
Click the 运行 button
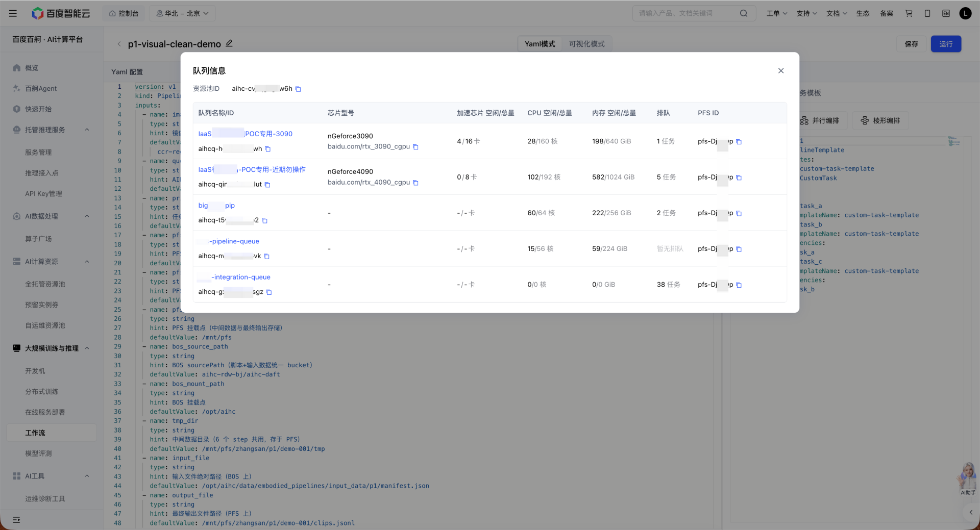(x=946, y=44)
